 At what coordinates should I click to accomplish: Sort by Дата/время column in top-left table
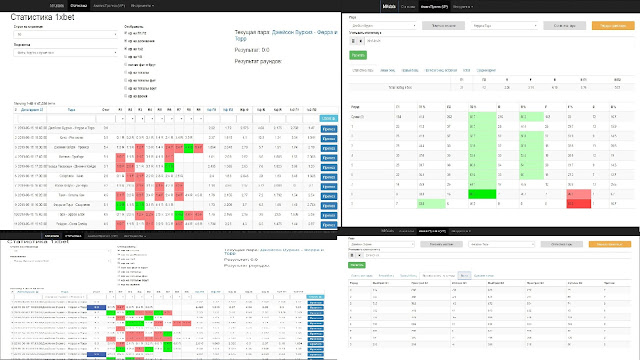click(32, 110)
